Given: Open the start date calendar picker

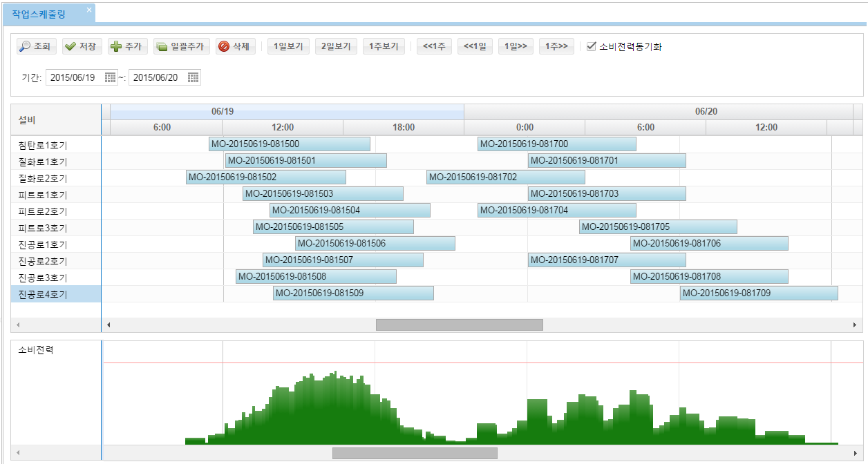Looking at the screenshot, I should point(110,77).
